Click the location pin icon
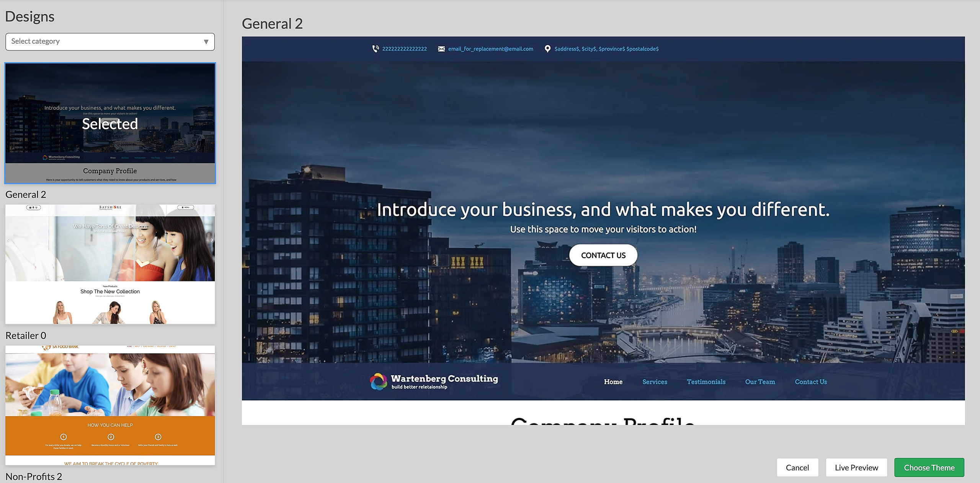The height and width of the screenshot is (483, 980). click(547, 49)
